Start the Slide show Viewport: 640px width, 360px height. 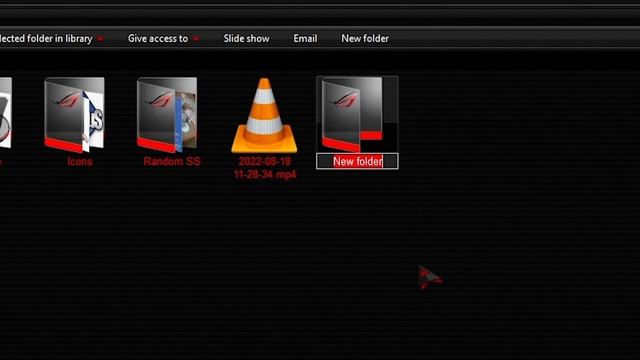(x=246, y=38)
